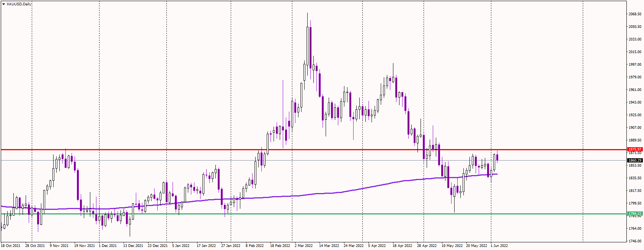
Task: Click the 17 Jan 2022 date label
Action: [206, 246]
